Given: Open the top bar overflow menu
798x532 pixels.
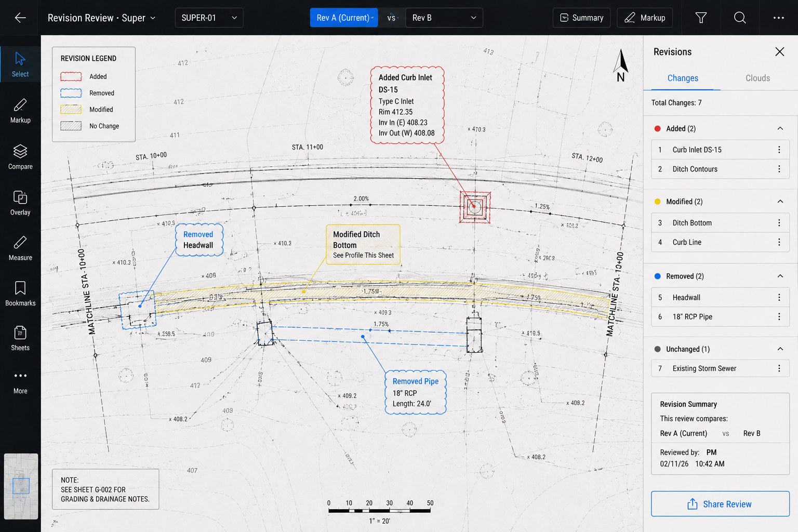Looking at the screenshot, I should (x=778, y=18).
